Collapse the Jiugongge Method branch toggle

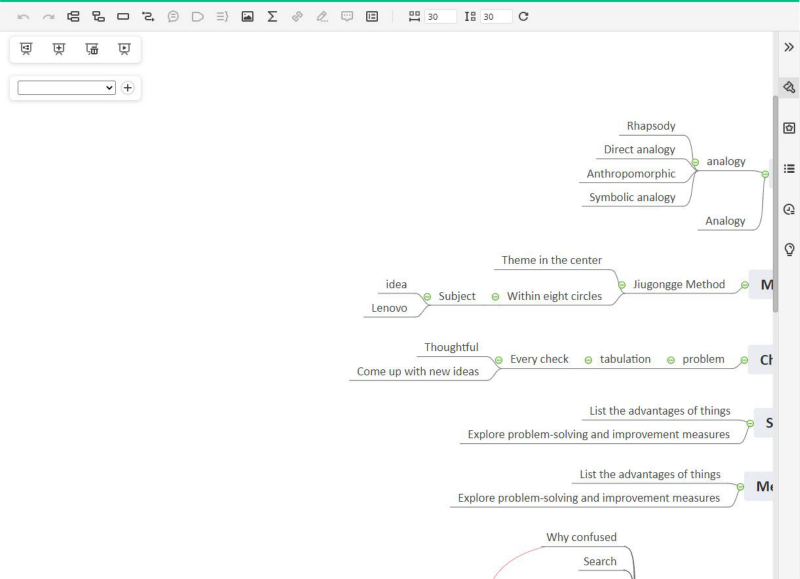[622, 285]
